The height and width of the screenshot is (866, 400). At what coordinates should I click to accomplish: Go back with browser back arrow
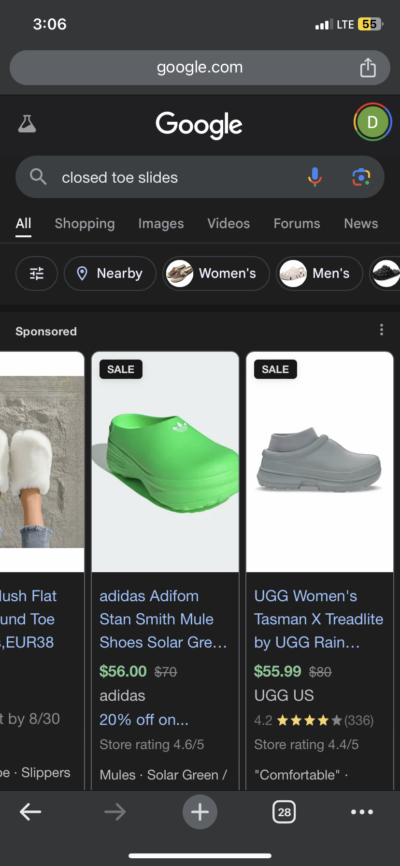pyautogui.click(x=30, y=812)
